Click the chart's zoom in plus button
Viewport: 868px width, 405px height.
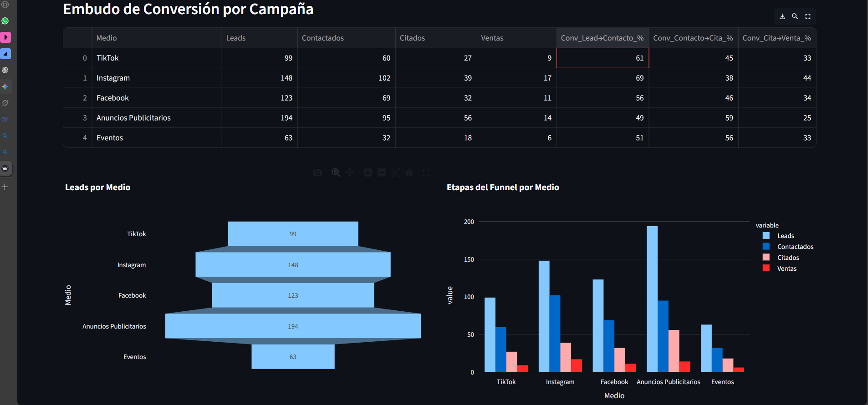click(368, 172)
